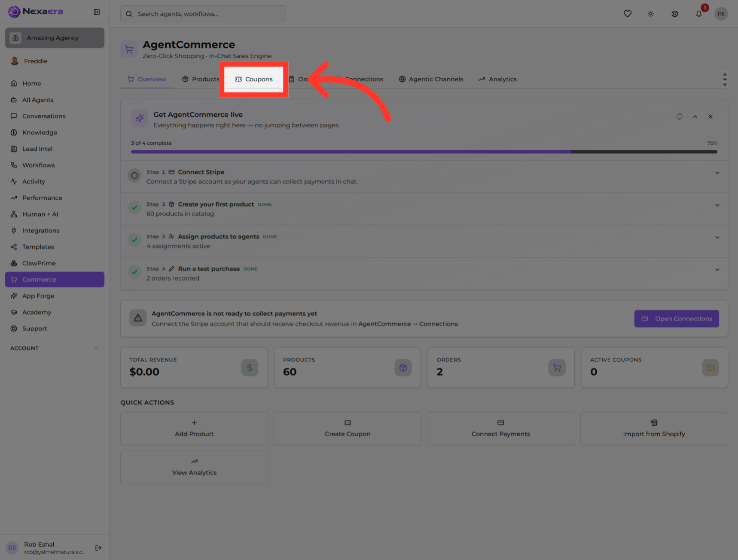Open the Agentic Channels tab
The height and width of the screenshot is (560, 738).
point(431,79)
